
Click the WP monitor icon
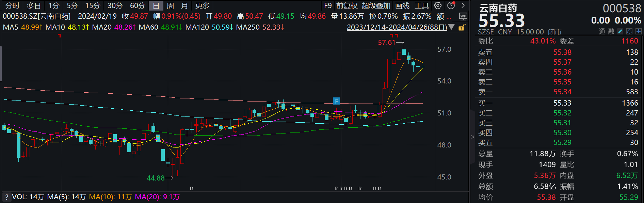[x=463, y=16]
